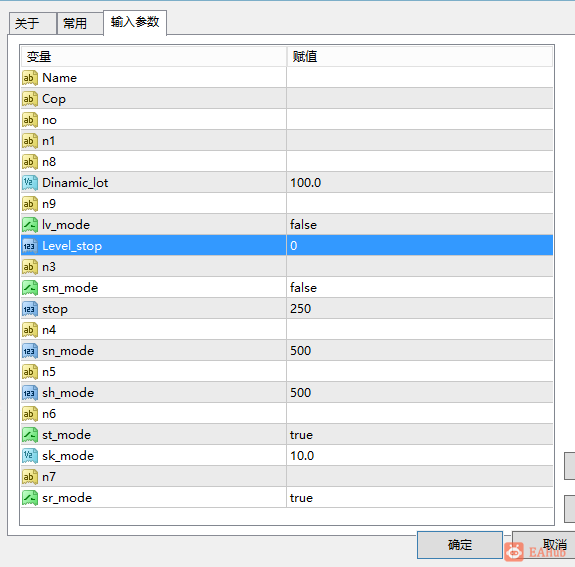The width and height of the screenshot is (575, 567).
Task: Click the 变量 column header
Action: pyautogui.click(x=153, y=56)
